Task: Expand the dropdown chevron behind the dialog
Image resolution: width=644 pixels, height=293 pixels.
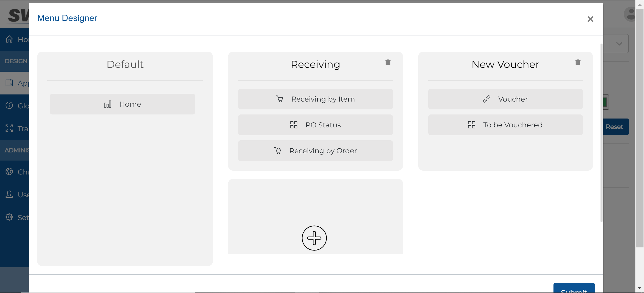Action: point(619,44)
